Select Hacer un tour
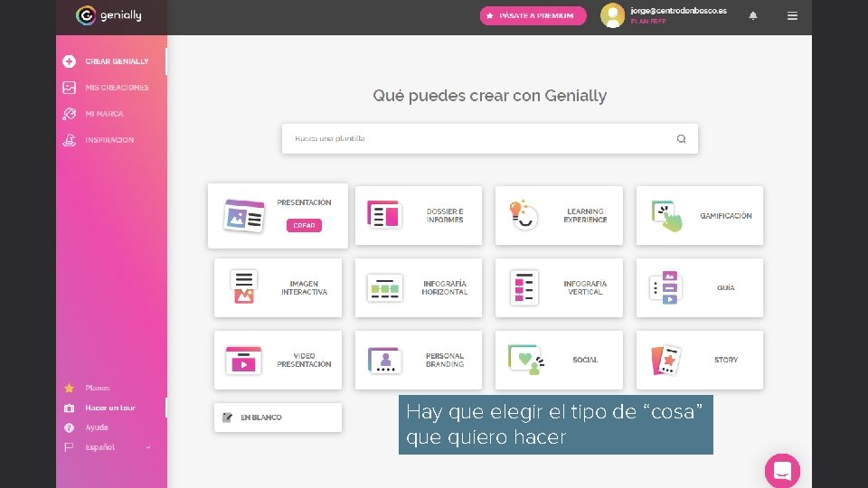This screenshot has height=488, width=868. point(110,408)
